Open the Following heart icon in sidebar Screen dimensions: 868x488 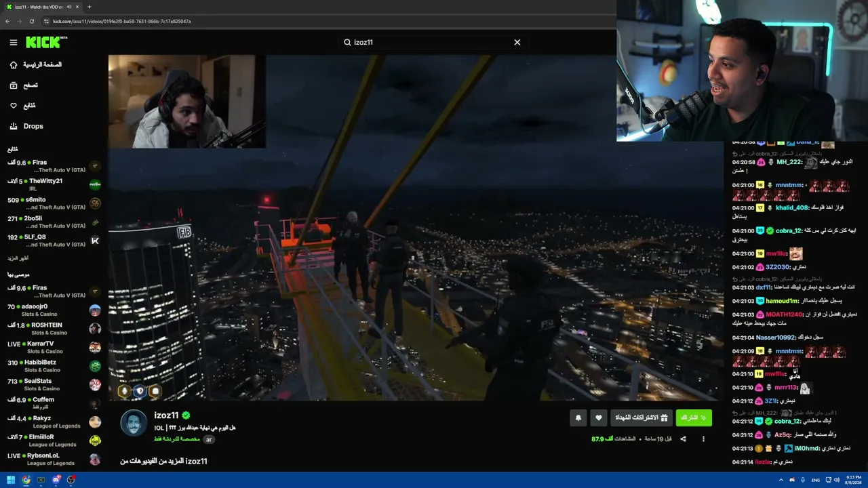click(x=13, y=106)
